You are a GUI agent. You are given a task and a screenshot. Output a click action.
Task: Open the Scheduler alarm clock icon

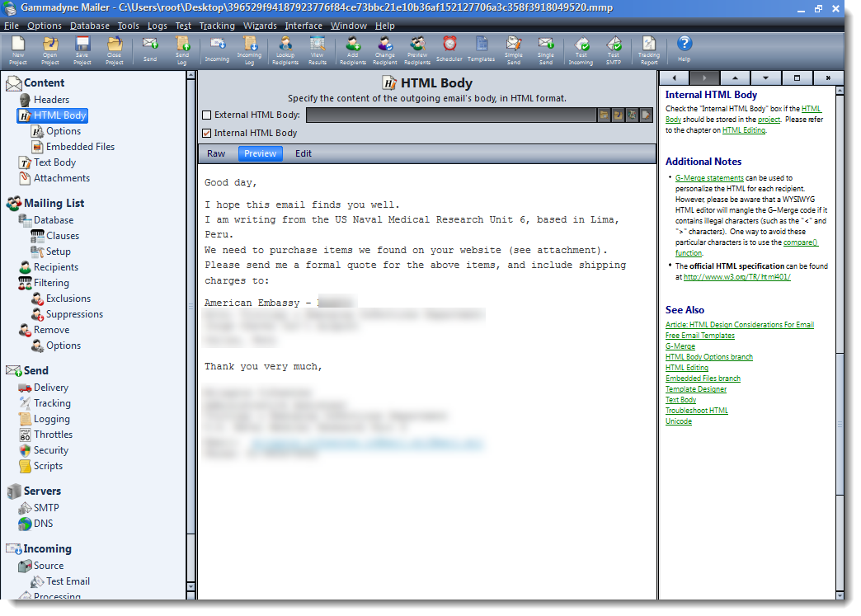[449, 50]
